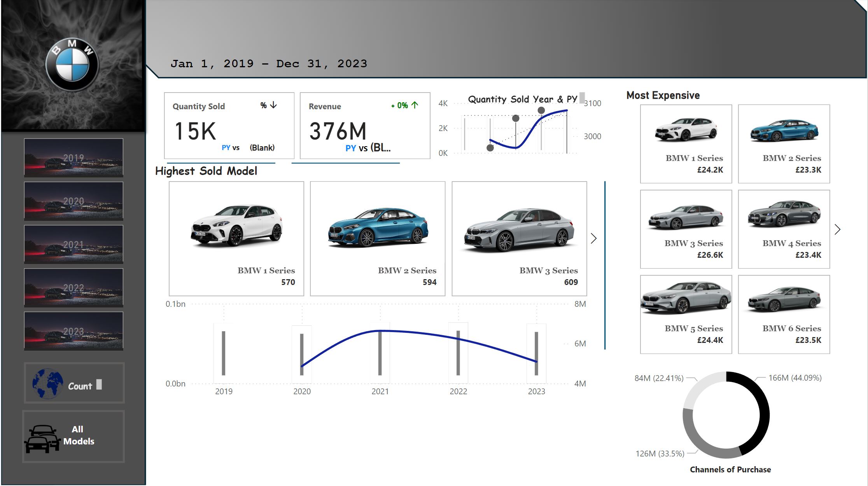
Task: Click the Channels of Purchase label
Action: 730,470
